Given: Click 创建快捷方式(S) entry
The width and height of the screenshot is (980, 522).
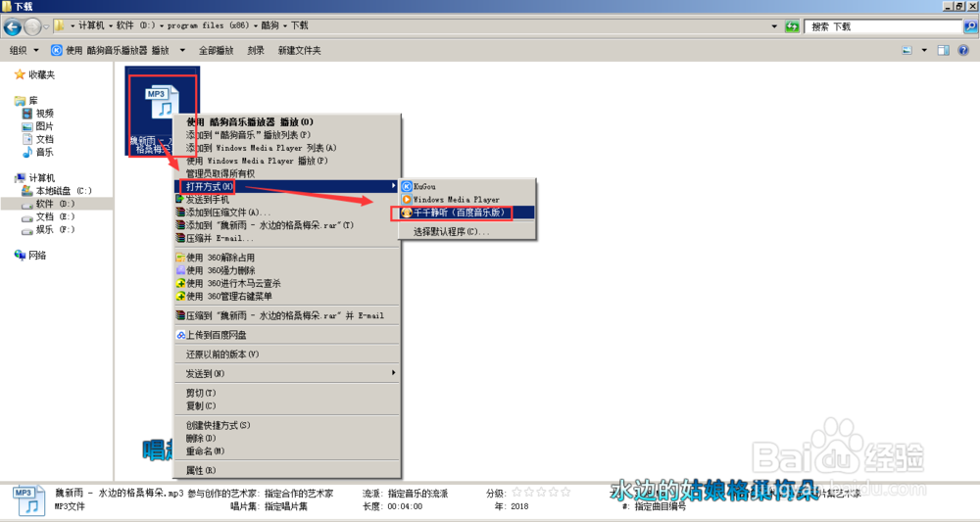Looking at the screenshot, I should 287,425.
